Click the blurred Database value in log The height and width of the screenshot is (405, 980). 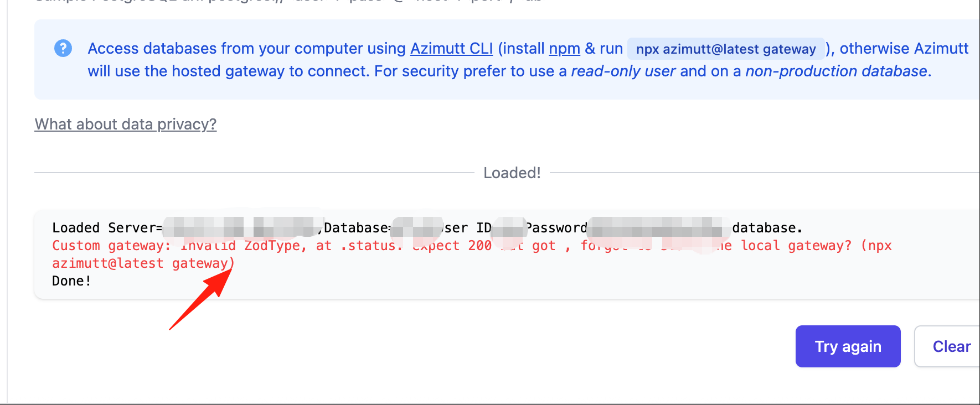(x=416, y=227)
